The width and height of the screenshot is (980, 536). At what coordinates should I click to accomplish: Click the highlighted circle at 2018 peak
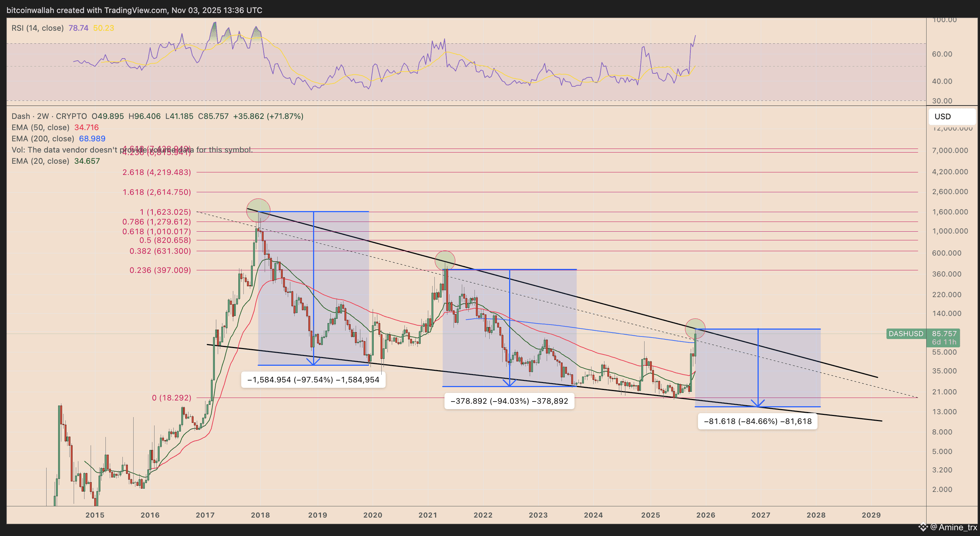pyautogui.click(x=258, y=210)
